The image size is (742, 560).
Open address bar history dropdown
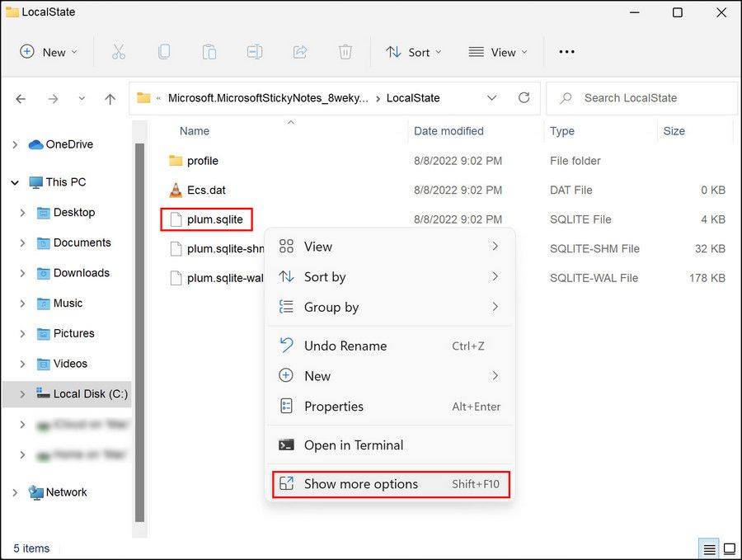491,98
